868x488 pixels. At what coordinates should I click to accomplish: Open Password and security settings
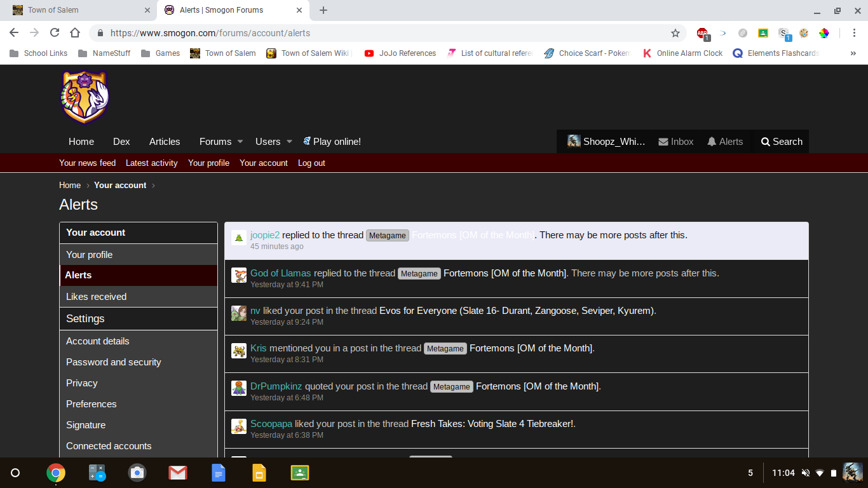click(139, 362)
